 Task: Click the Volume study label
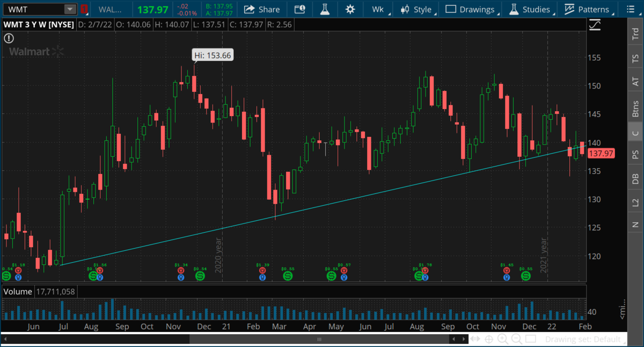[18, 291]
